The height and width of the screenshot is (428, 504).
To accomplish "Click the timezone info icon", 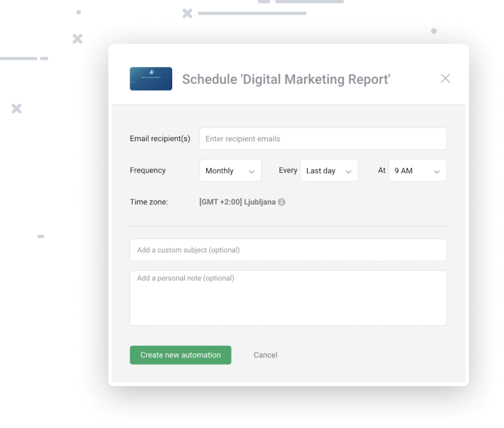I will tap(282, 202).
